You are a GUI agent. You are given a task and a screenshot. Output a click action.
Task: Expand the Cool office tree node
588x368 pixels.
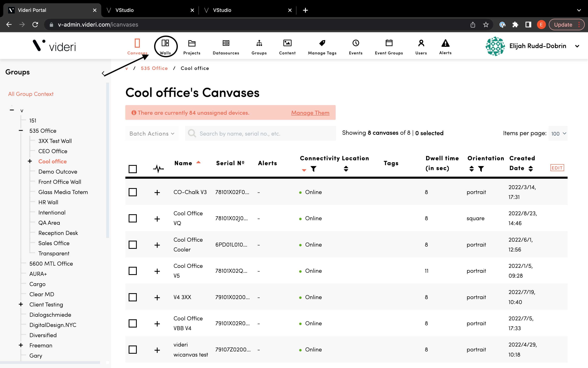[x=30, y=161]
